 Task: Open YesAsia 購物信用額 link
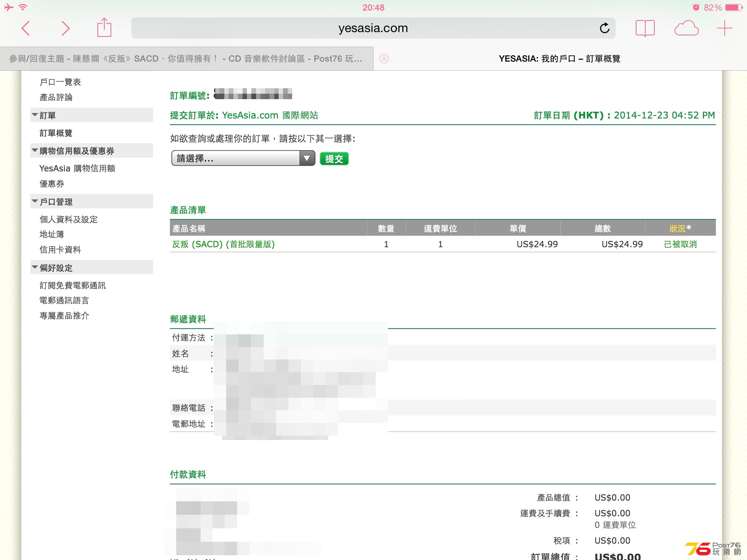pyautogui.click(x=77, y=168)
